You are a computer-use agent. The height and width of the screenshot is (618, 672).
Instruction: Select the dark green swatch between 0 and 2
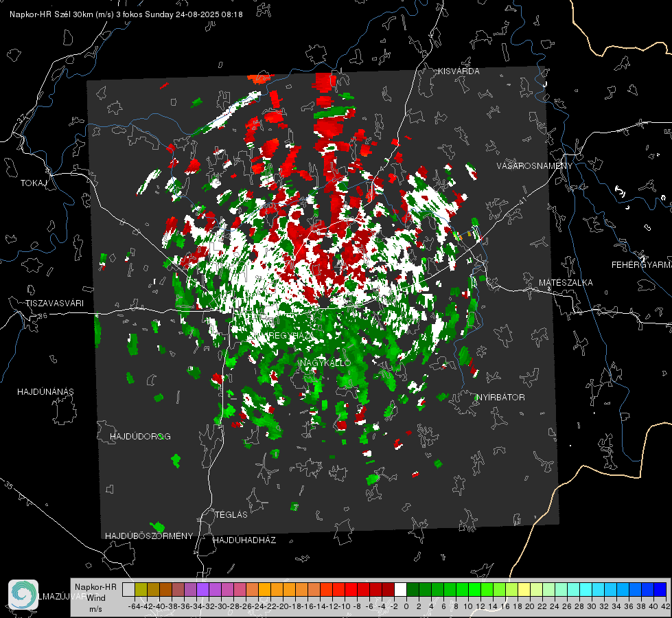pyautogui.click(x=413, y=589)
